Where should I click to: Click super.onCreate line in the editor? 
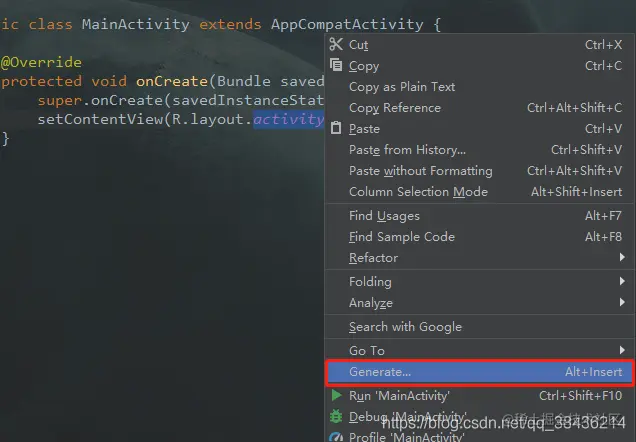point(180,101)
